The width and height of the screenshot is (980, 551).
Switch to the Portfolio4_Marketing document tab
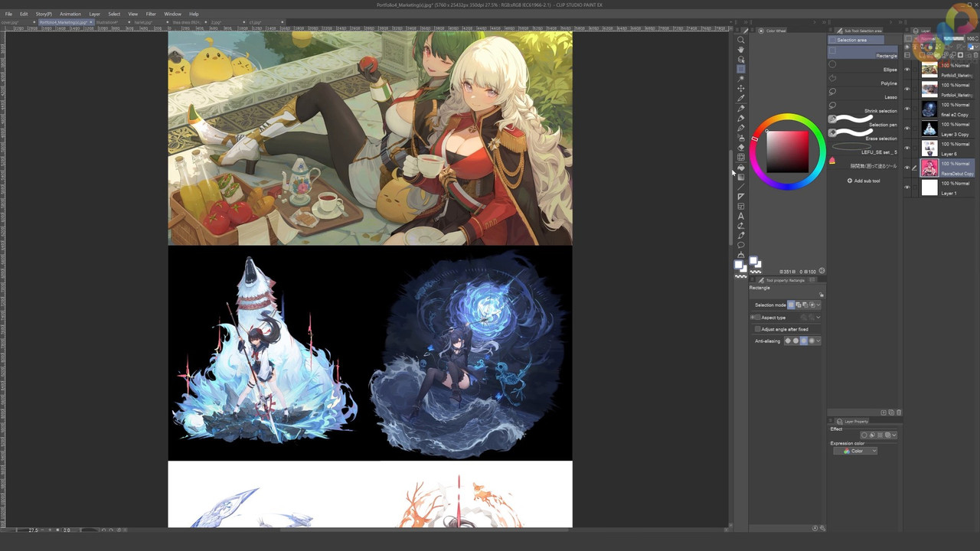66,22
